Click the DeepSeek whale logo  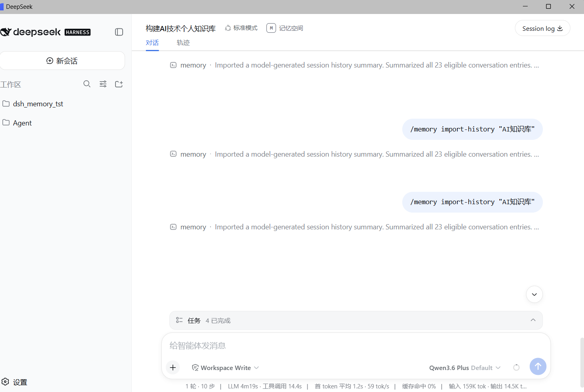6,32
